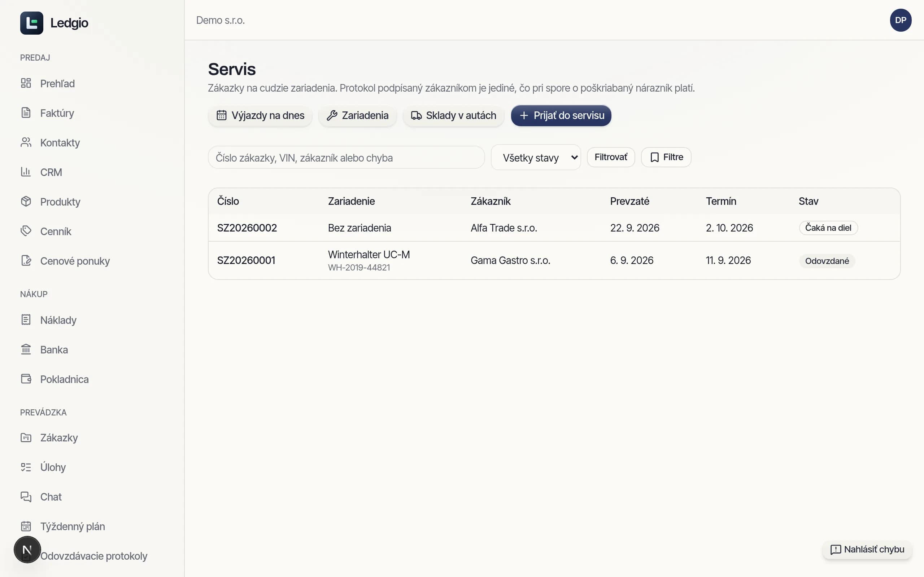Screen dimensions: 924x577
Task: Open service order SZ20260001 row
Action: click(x=554, y=261)
